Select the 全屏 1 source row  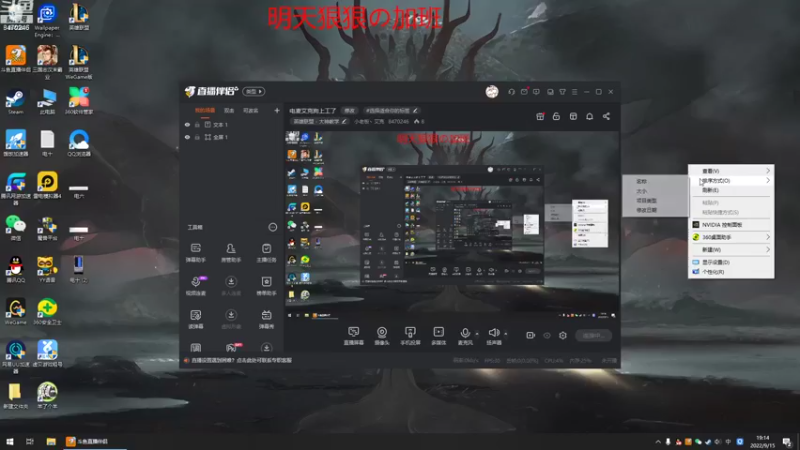pos(231,137)
